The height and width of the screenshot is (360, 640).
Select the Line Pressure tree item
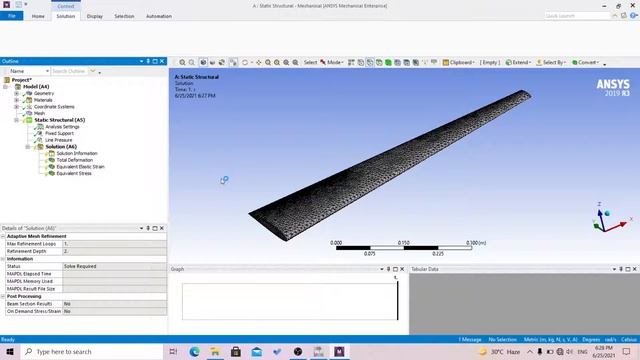[x=58, y=140]
